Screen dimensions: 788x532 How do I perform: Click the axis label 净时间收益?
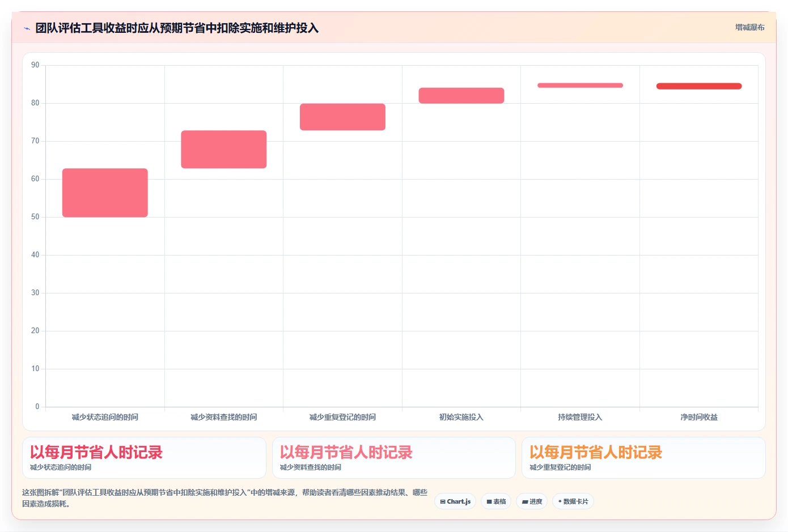(699, 417)
